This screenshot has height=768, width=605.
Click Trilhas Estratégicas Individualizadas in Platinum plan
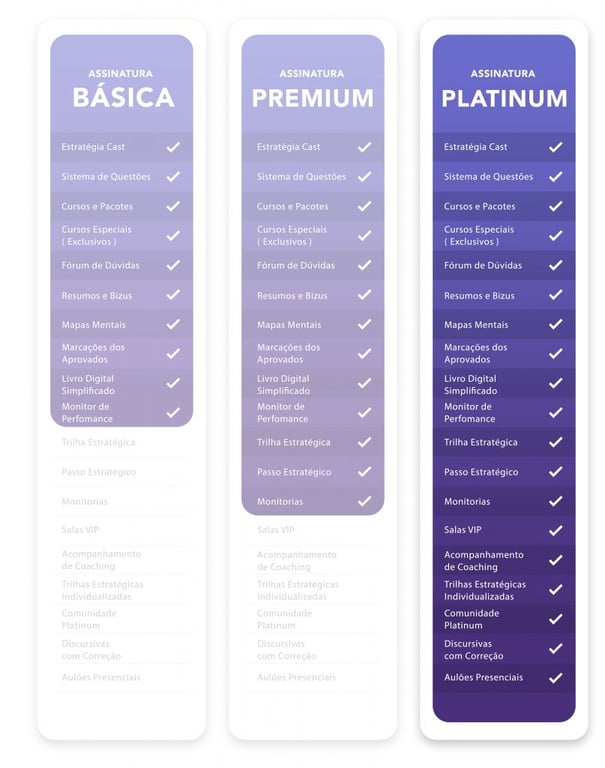pos(485,590)
